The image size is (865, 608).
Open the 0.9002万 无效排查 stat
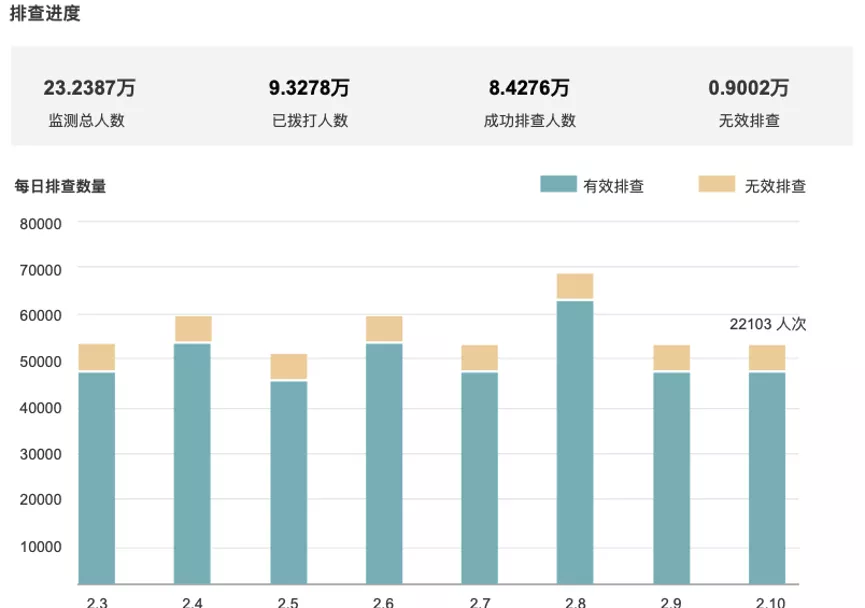tap(749, 102)
